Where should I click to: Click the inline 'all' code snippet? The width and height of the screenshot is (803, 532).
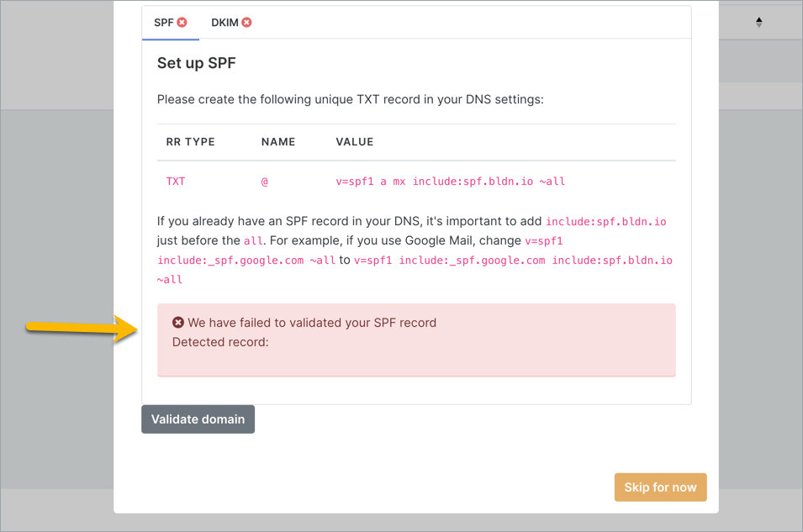(x=253, y=241)
